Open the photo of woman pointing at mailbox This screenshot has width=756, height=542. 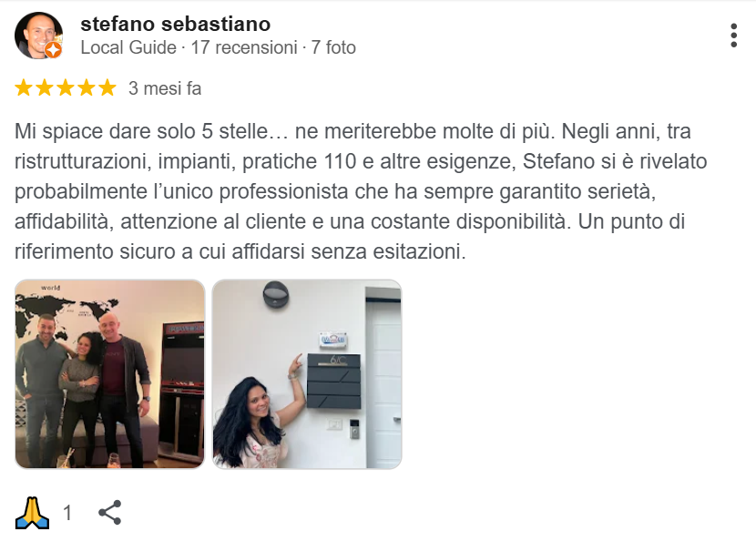coord(307,374)
